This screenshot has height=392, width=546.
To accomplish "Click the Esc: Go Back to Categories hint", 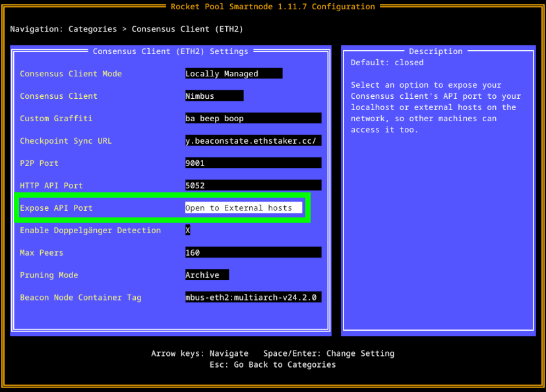I will click(x=272, y=365).
